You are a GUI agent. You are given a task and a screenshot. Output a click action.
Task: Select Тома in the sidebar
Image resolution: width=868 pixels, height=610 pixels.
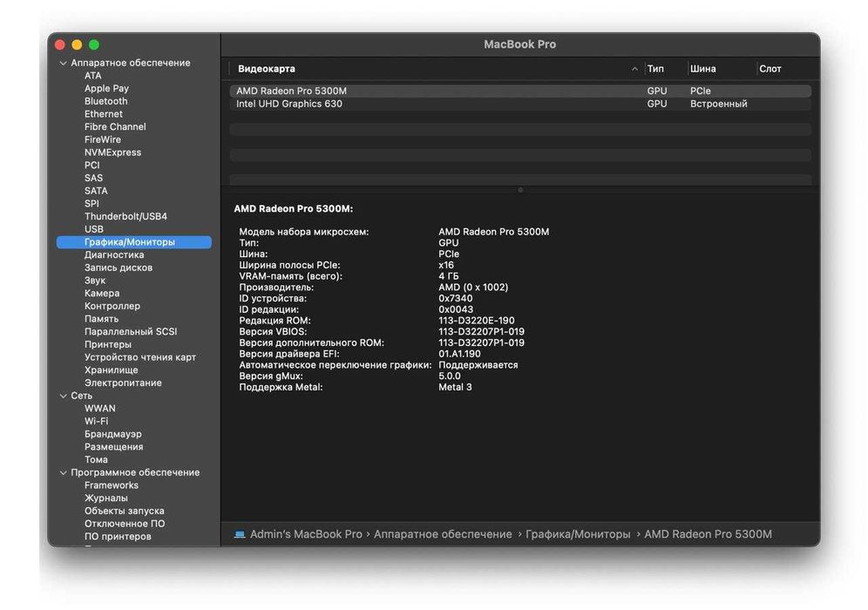coord(96,459)
